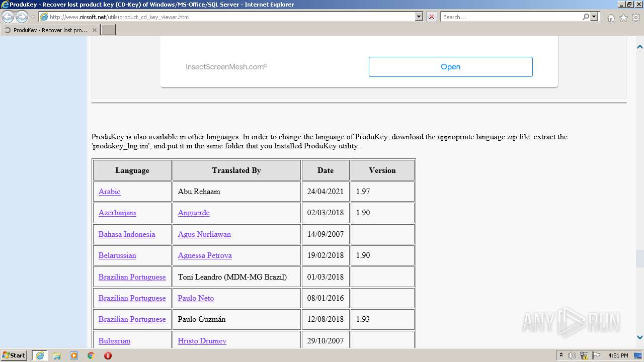644x362 pixels.
Task: Download the Belarussian language file
Action: (x=117, y=255)
